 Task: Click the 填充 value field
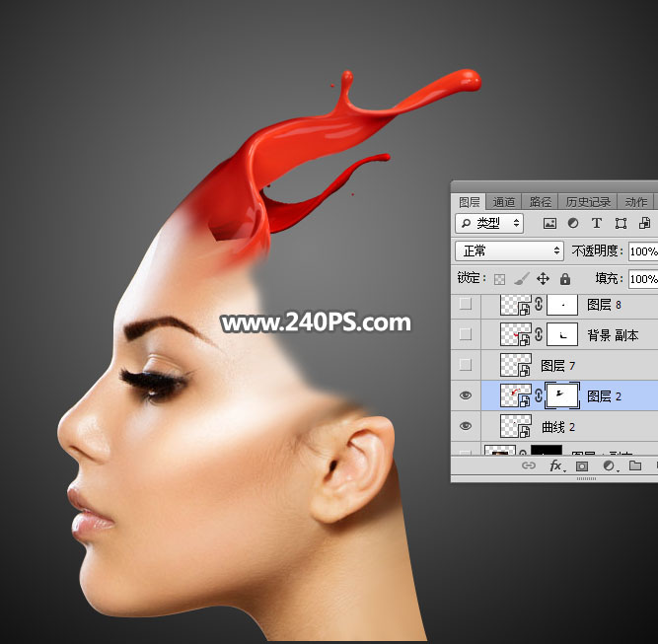(x=643, y=279)
